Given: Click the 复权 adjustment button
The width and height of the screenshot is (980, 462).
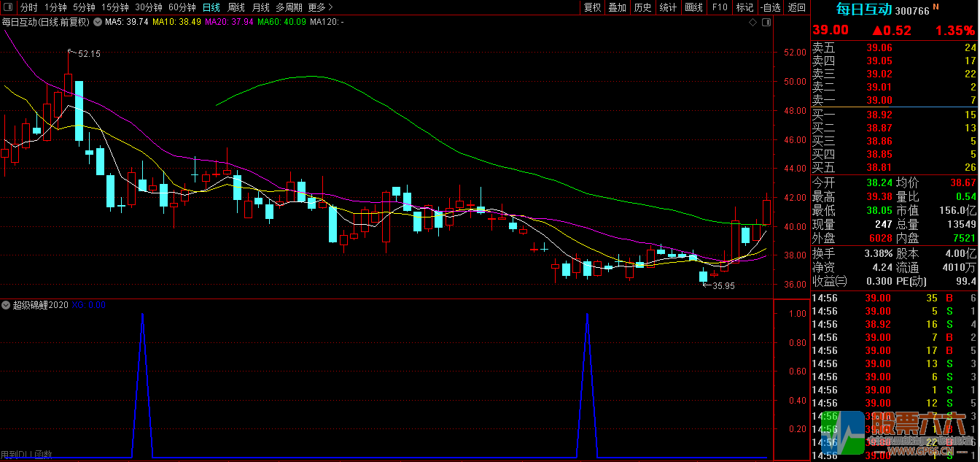Looking at the screenshot, I should click(592, 7).
